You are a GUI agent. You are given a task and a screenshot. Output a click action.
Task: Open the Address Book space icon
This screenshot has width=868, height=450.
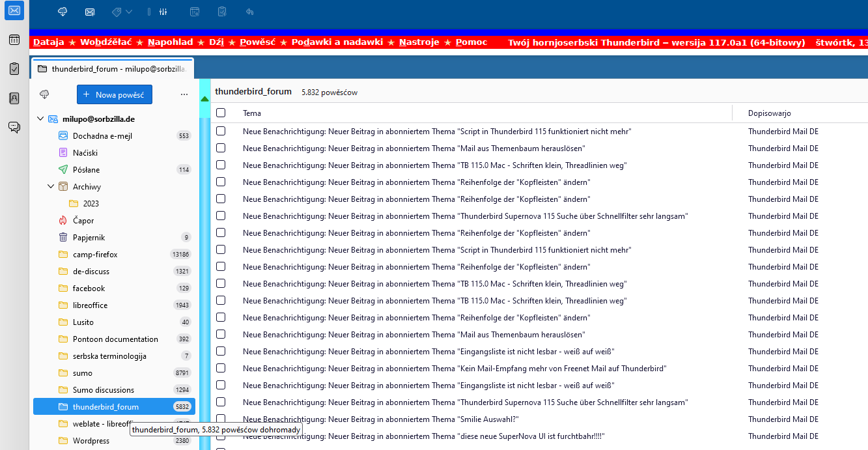[x=14, y=98]
